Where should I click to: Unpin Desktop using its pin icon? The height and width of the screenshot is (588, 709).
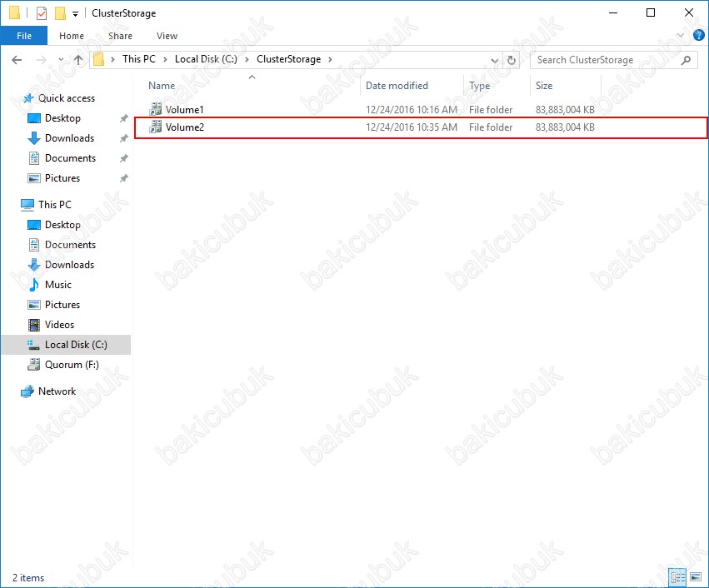pyautogui.click(x=123, y=118)
